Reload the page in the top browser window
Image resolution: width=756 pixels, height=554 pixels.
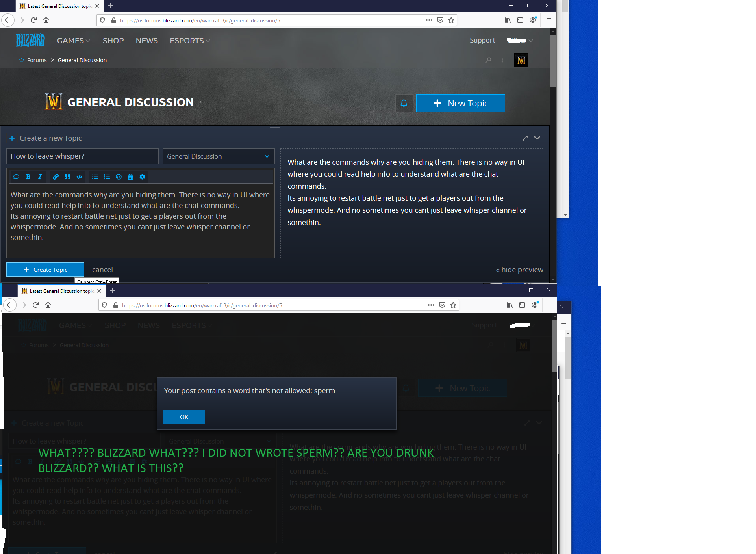point(33,20)
